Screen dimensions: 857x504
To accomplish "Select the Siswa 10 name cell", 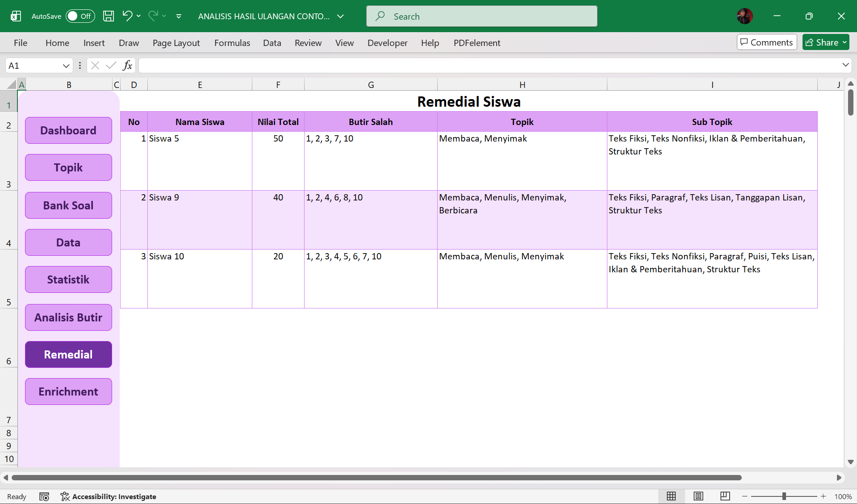I will pyautogui.click(x=200, y=279).
